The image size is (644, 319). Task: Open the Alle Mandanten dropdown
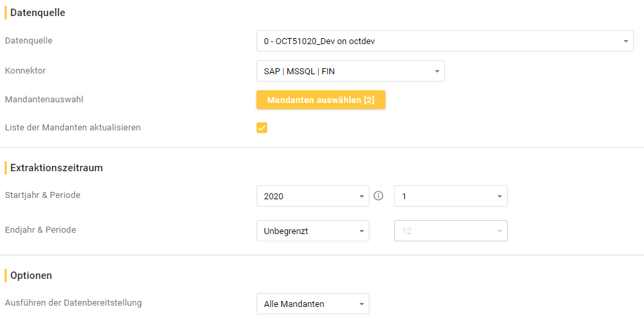click(312, 304)
